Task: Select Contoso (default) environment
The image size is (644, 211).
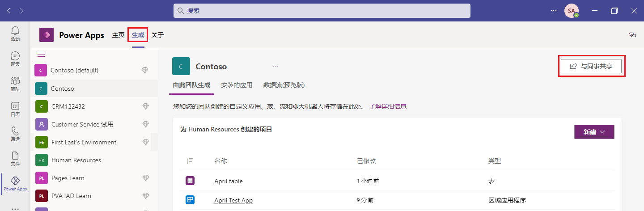Action: tap(94, 70)
